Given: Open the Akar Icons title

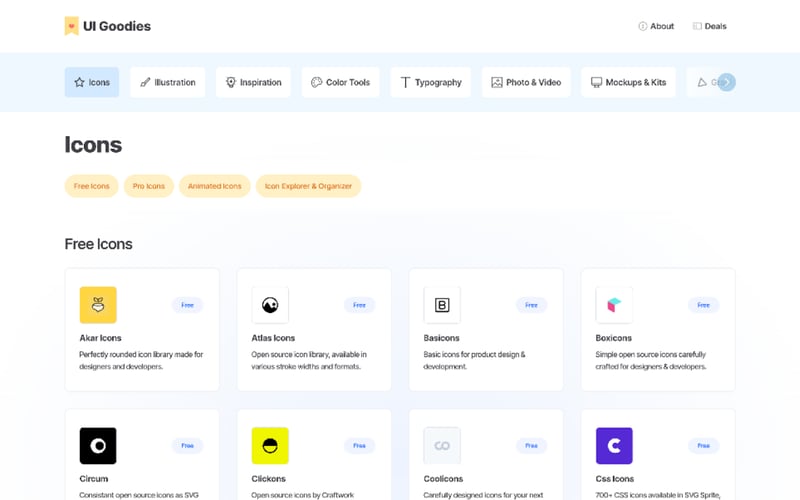Looking at the screenshot, I should pos(101,338).
